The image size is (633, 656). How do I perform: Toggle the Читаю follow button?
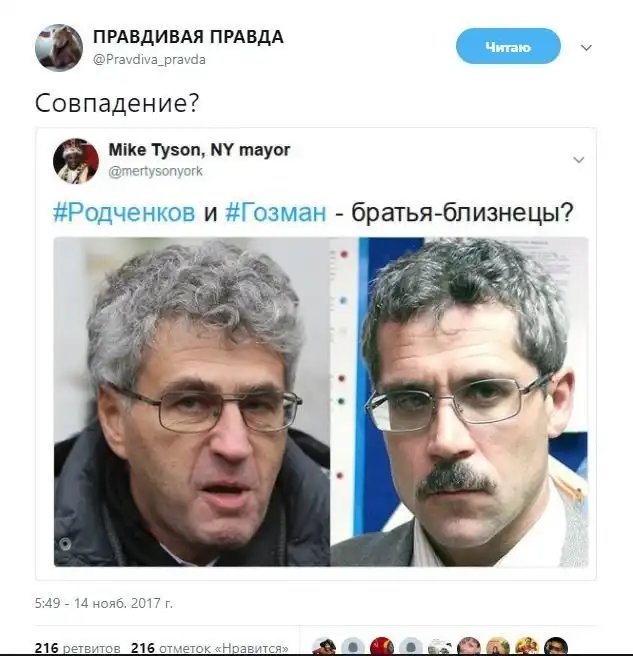(x=508, y=46)
